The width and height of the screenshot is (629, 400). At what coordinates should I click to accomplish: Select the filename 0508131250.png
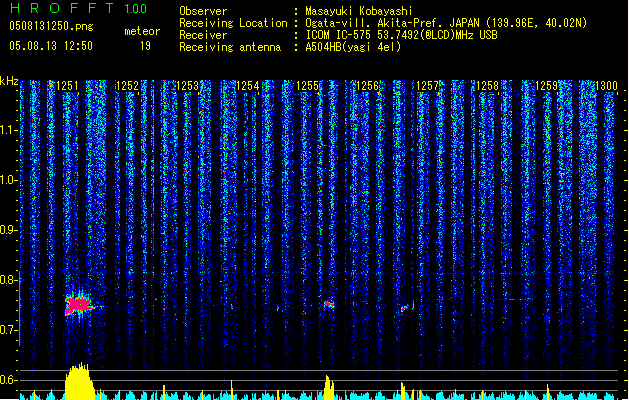[51, 26]
